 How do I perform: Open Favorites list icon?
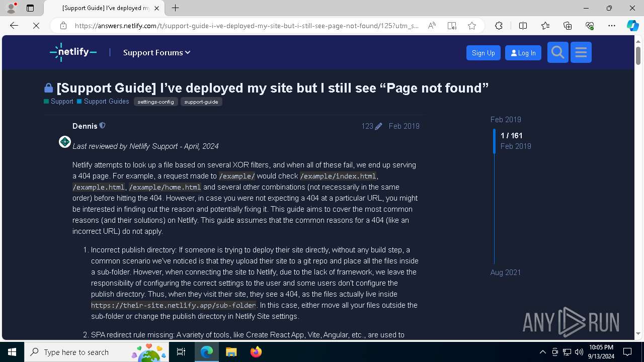pyautogui.click(x=545, y=26)
